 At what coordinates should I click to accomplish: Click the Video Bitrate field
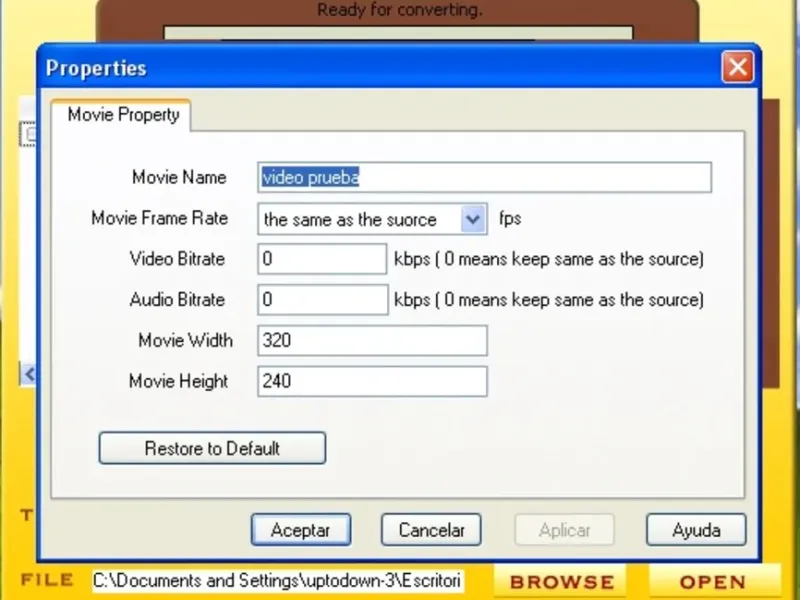pyautogui.click(x=322, y=259)
